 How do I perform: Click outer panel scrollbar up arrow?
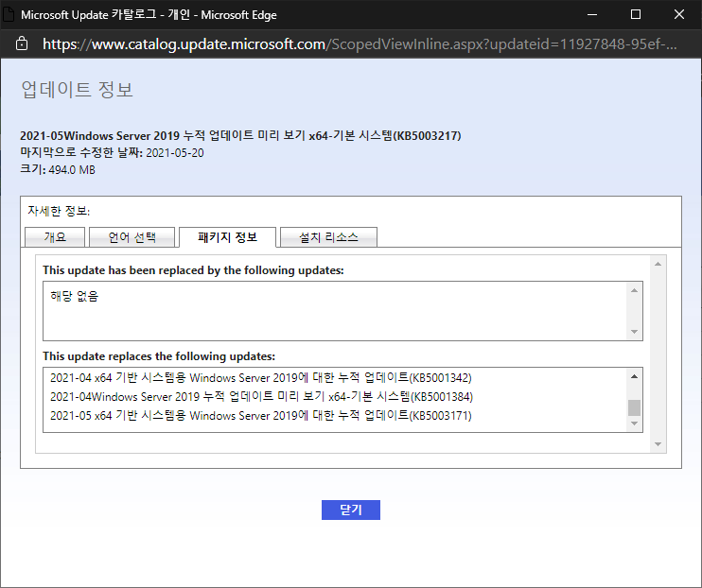point(658,264)
